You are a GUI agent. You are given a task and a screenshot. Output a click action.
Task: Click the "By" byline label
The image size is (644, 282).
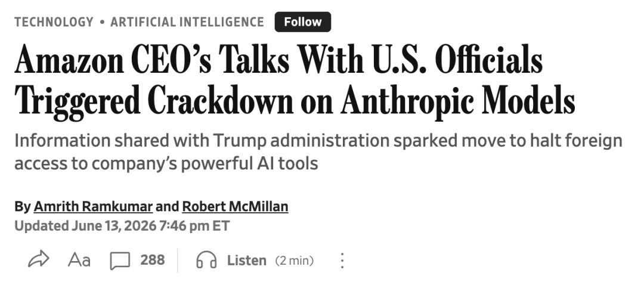click(x=23, y=206)
